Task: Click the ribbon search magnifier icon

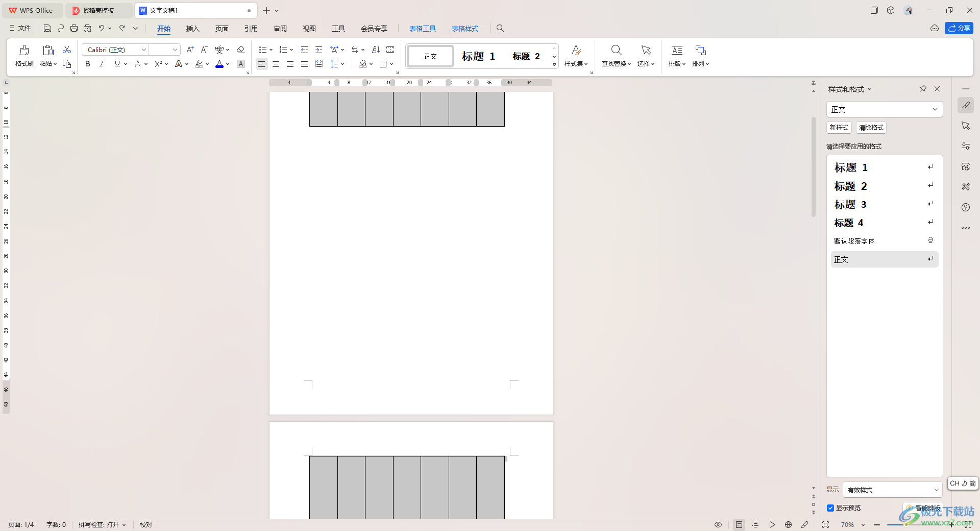Action: (500, 29)
